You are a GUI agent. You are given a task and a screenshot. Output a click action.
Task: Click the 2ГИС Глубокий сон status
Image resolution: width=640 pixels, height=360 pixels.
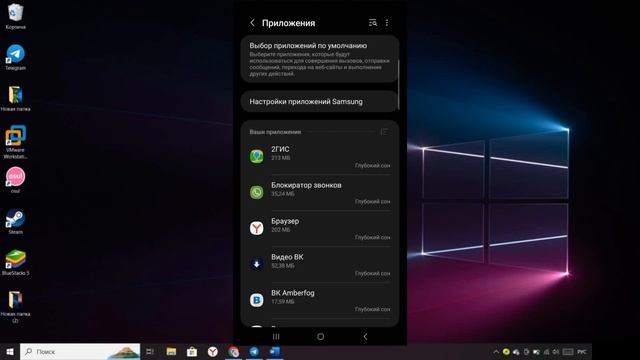coord(372,165)
